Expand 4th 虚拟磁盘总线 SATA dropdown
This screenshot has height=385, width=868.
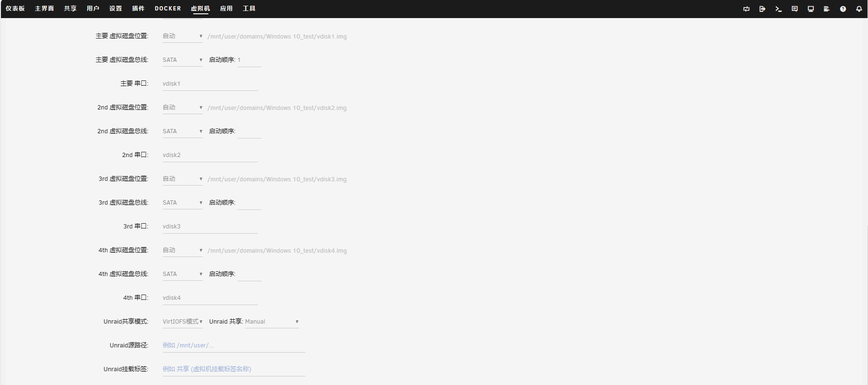183,274
